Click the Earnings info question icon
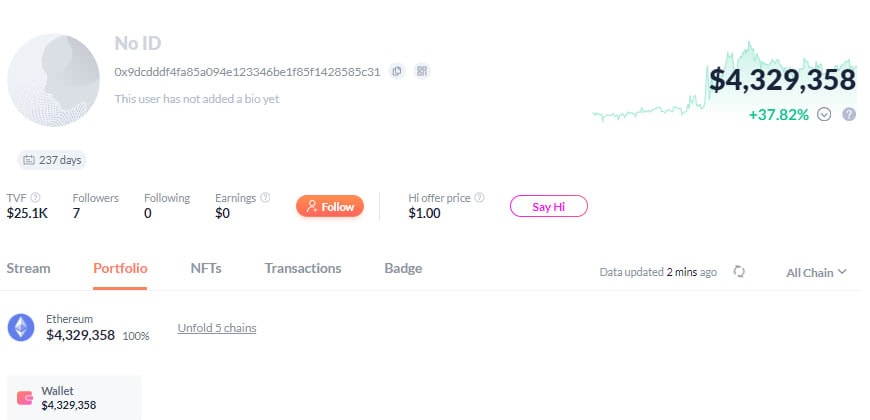 265,197
